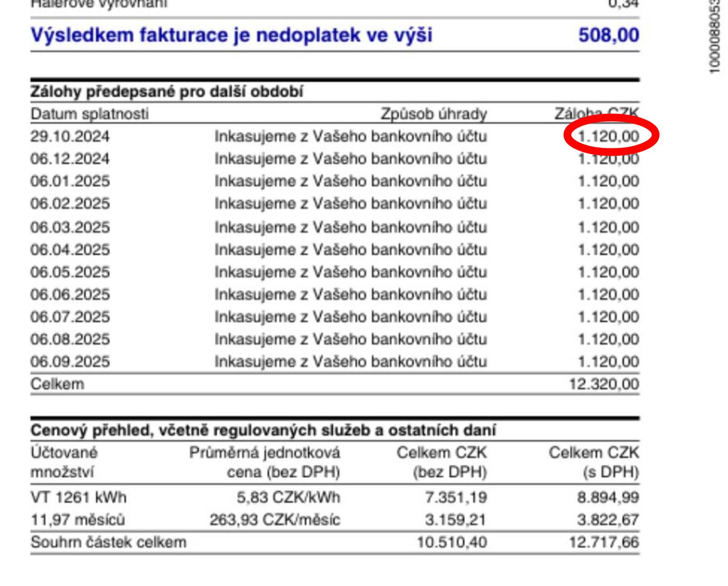Click the summary total 12.717,66
This screenshot has width=728, height=586.
coord(604,542)
